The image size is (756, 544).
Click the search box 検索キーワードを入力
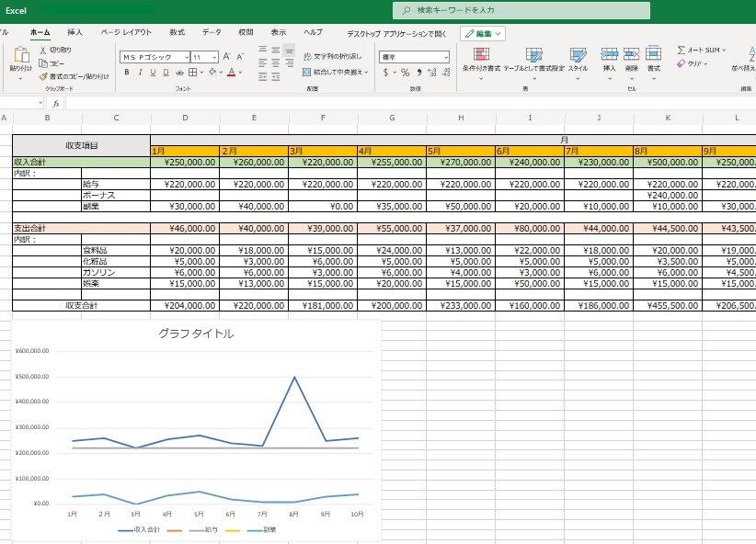coord(521,10)
